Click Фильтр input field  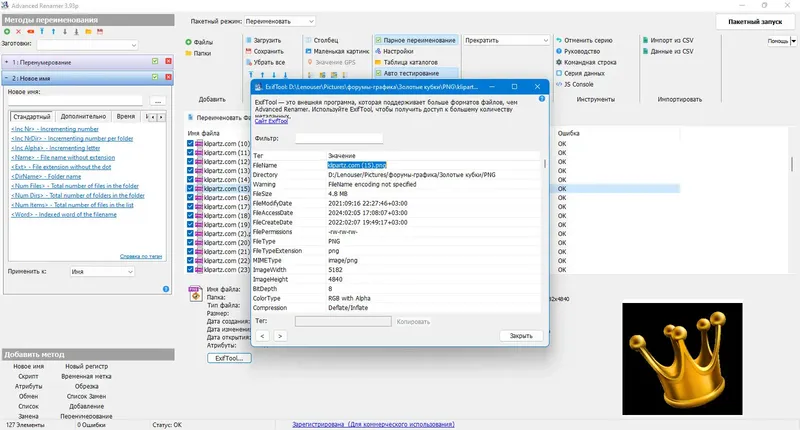[339, 138]
